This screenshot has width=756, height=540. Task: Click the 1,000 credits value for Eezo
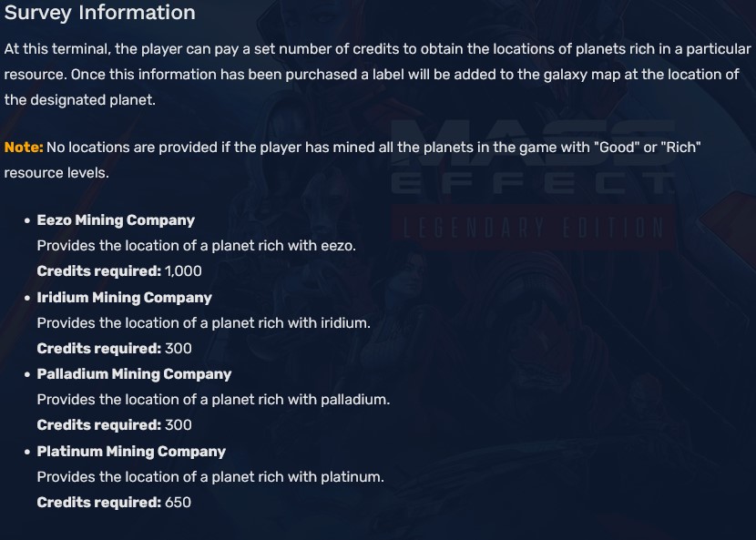pyautogui.click(x=183, y=271)
